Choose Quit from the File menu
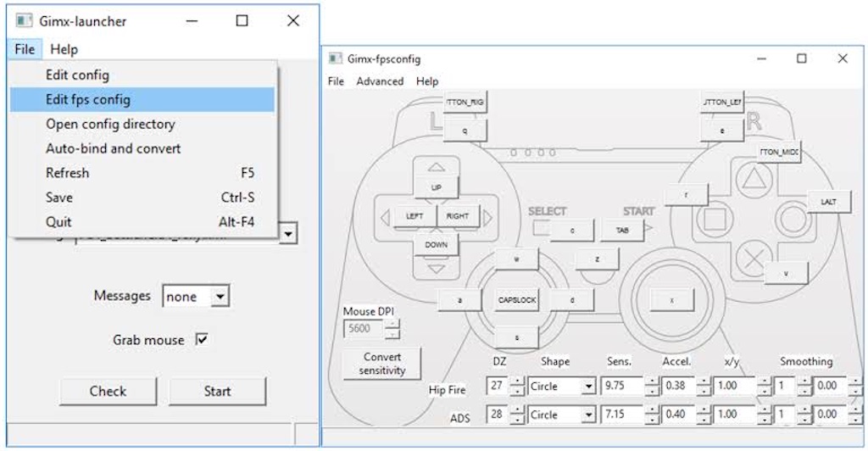The image size is (868, 451). [x=142, y=221]
